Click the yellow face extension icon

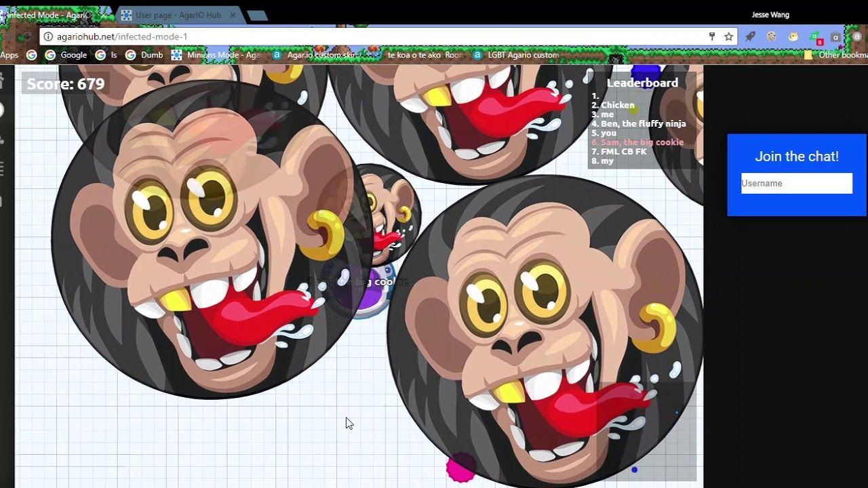(793, 37)
